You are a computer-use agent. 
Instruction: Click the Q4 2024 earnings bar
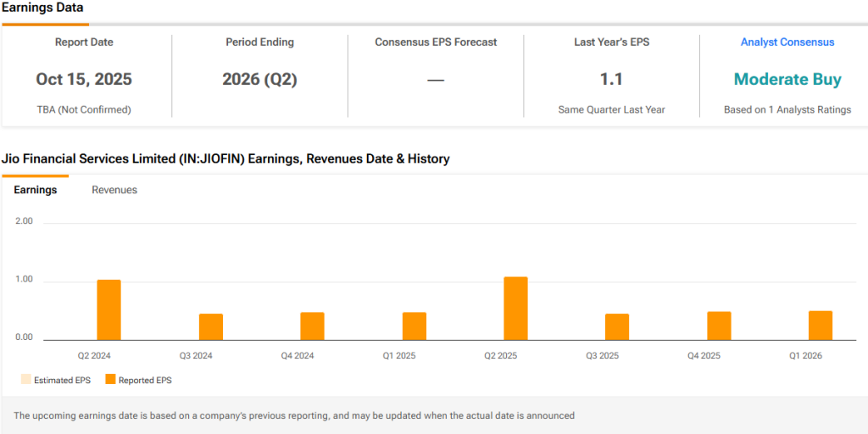click(312, 326)
